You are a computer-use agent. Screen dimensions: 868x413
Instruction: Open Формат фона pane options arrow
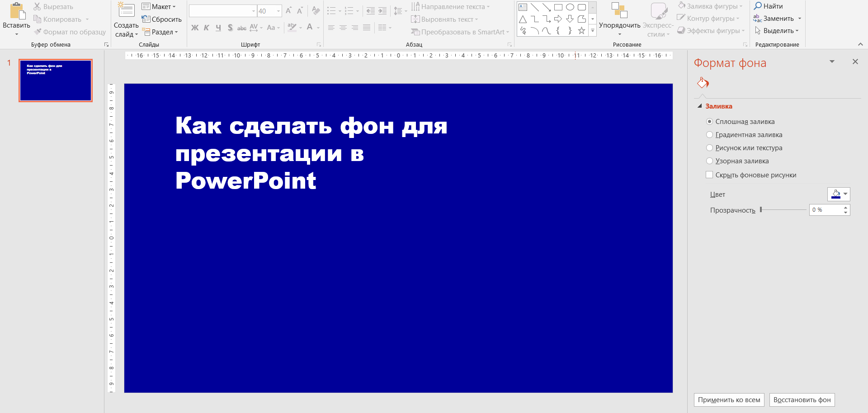point(832,62)
